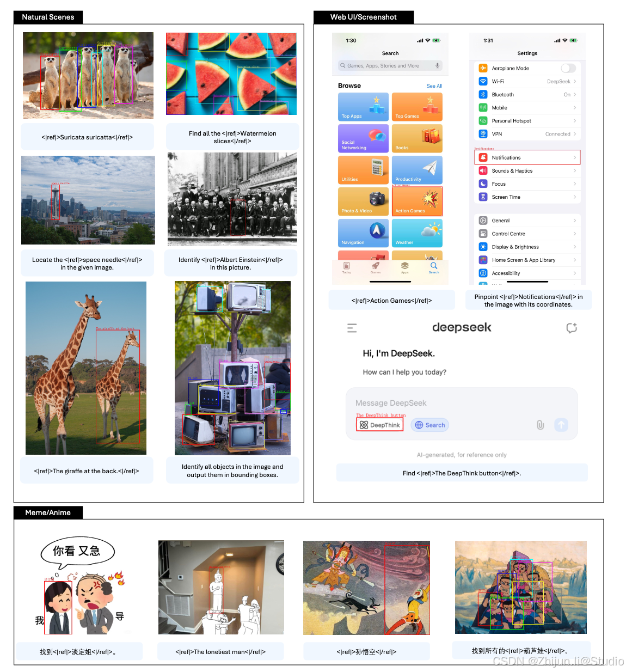Switch to the Apps tab

(x=404, y=268)
